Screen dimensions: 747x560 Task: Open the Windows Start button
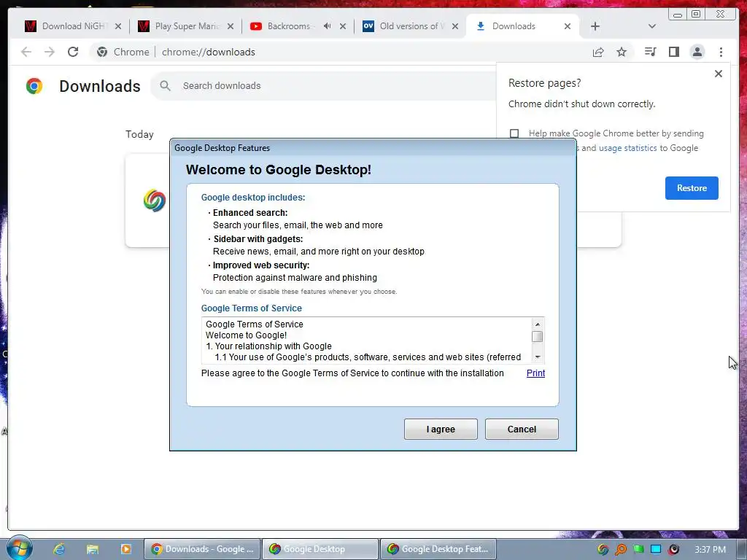click(19, 548)
